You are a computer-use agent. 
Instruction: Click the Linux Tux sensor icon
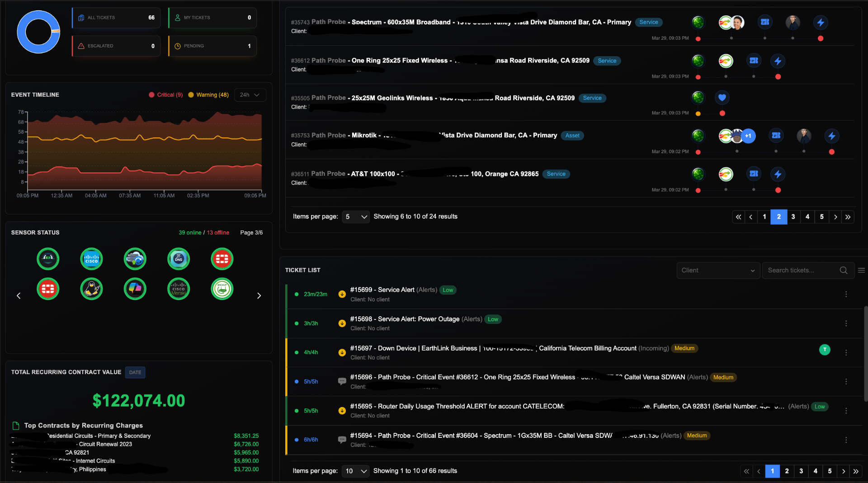tap(91, 289)
